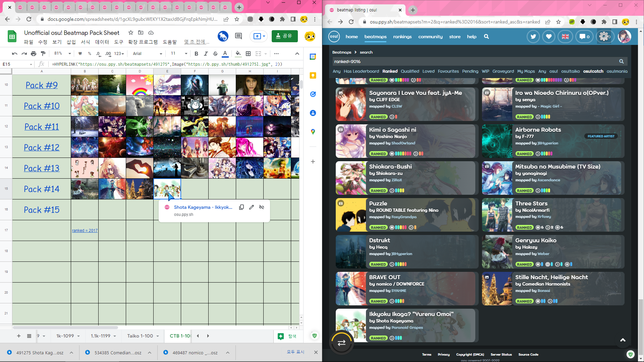Screen dimensions: 644x362
Task: Open download menu for 491275 Shota Kag osz
Action: (71, 353)
